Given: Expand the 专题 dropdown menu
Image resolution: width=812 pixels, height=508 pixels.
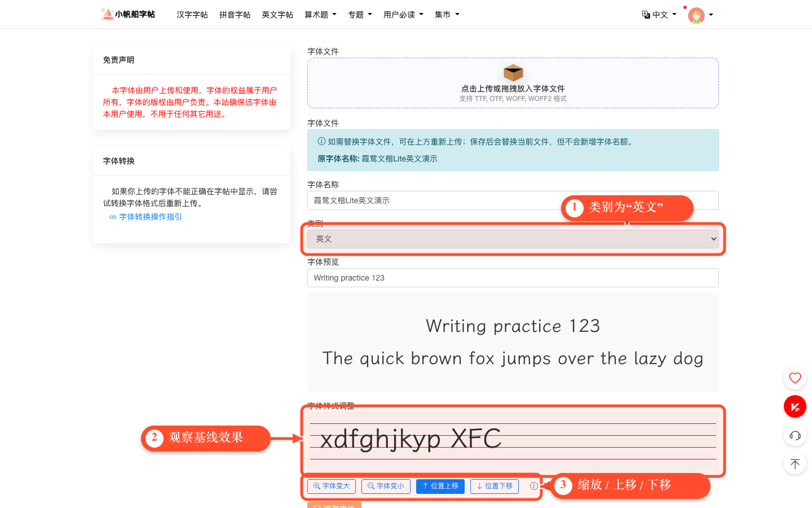Looking at the screenshot, I should tap(360, 15).
